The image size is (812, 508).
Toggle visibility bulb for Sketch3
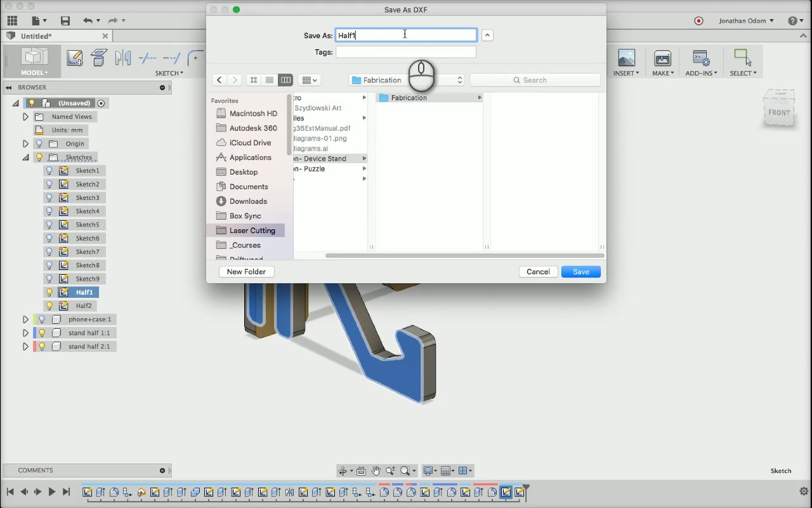coord(49,197)
